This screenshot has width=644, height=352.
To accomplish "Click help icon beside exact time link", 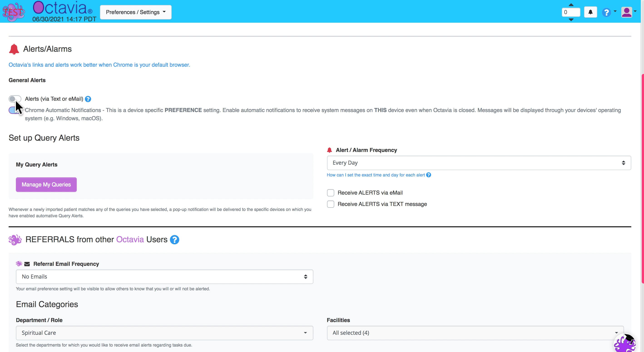I will point(429,175).
